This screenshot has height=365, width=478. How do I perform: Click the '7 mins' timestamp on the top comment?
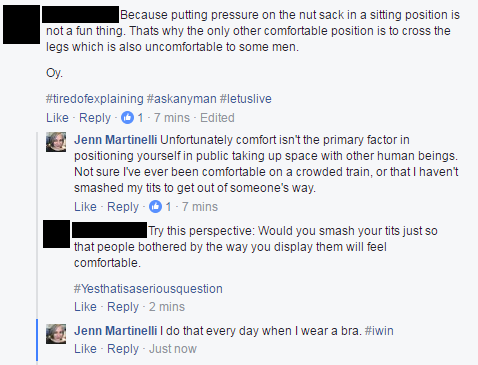click(x=172, y=118)
